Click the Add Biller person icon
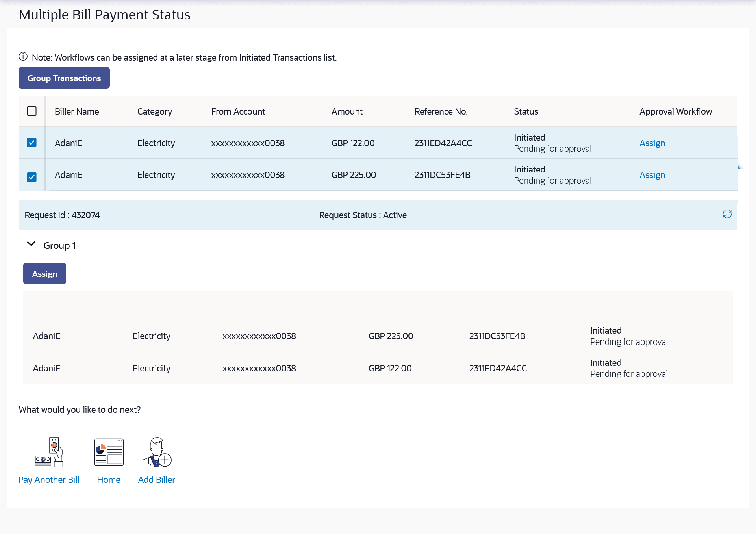The width and height of the screenshot is (756, 534). point(157,452)
